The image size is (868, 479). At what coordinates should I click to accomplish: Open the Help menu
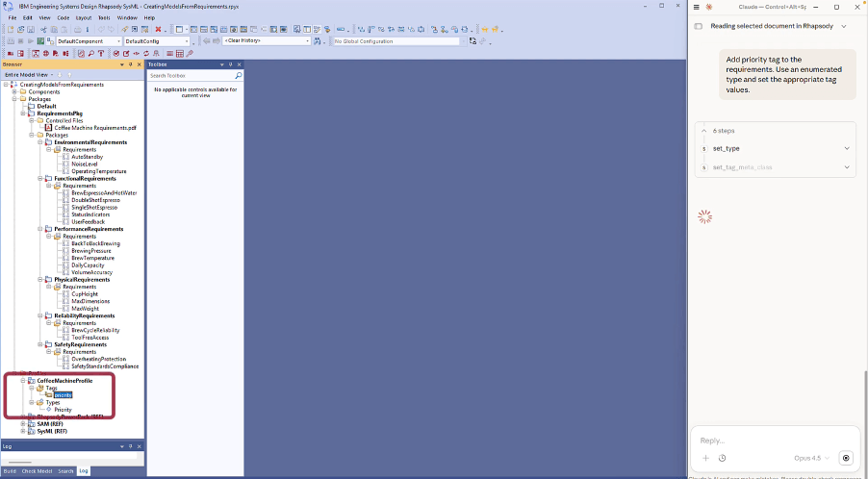click(x=149, y=17)
